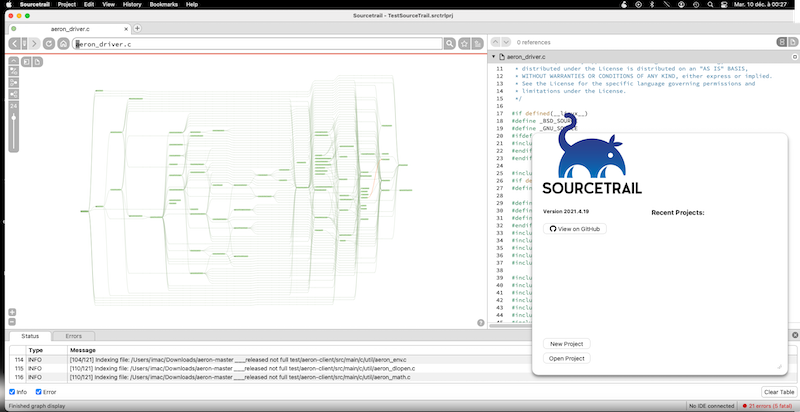
Task: Open the 21 errors (5 fatal) indicator
Action: click(x=768, y=406)
